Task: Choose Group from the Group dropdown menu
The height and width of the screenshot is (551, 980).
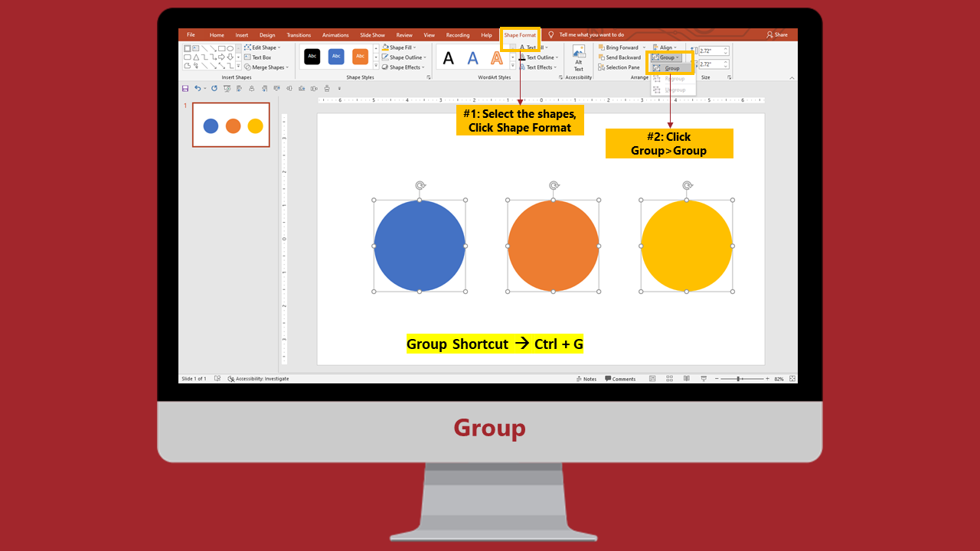Action: tap(671, 68)
